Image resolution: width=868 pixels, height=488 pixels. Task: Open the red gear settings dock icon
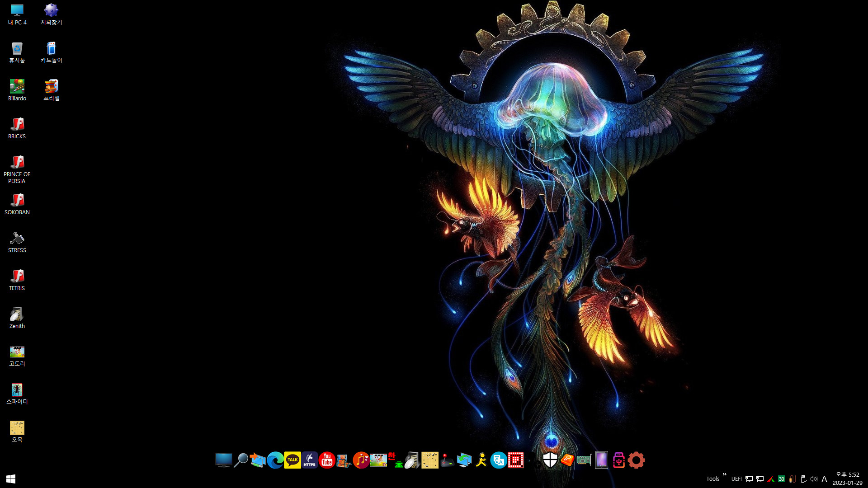636,460
